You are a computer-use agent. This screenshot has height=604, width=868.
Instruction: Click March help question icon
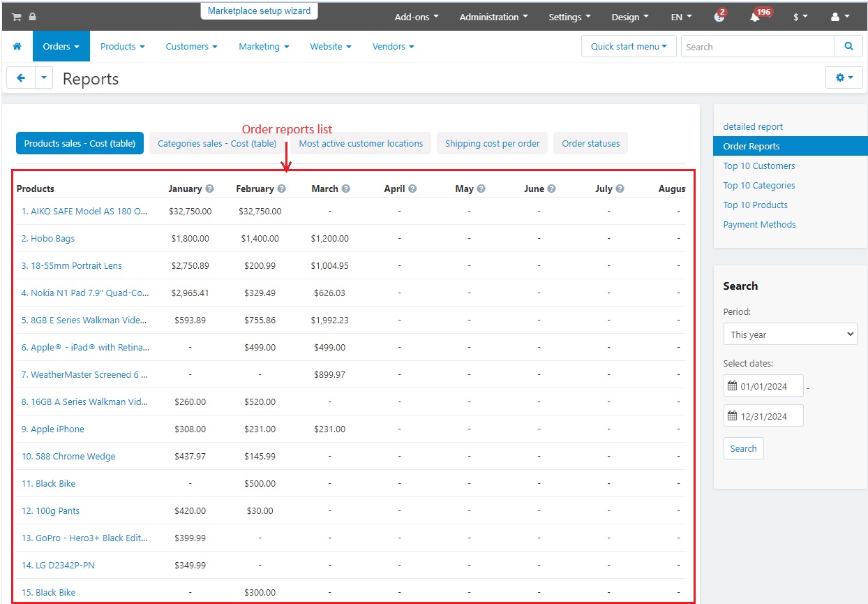pyautogui.click(x=346, y=189)
